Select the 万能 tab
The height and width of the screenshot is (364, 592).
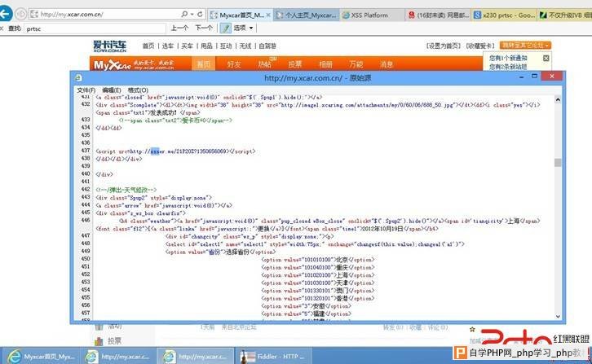click(356, 64)
